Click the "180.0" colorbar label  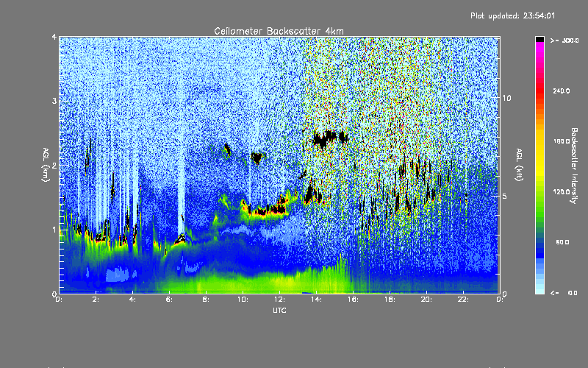pos(562,141)
